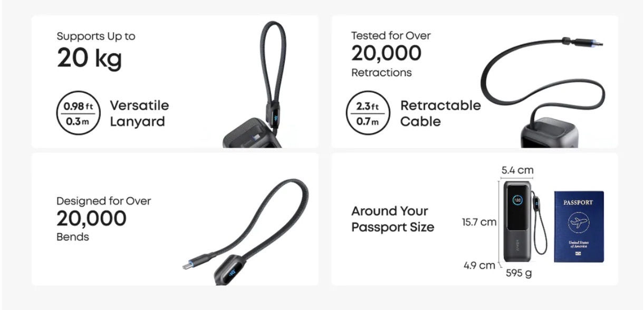
Task: Select the blue passport image
Action: [579, 227]
